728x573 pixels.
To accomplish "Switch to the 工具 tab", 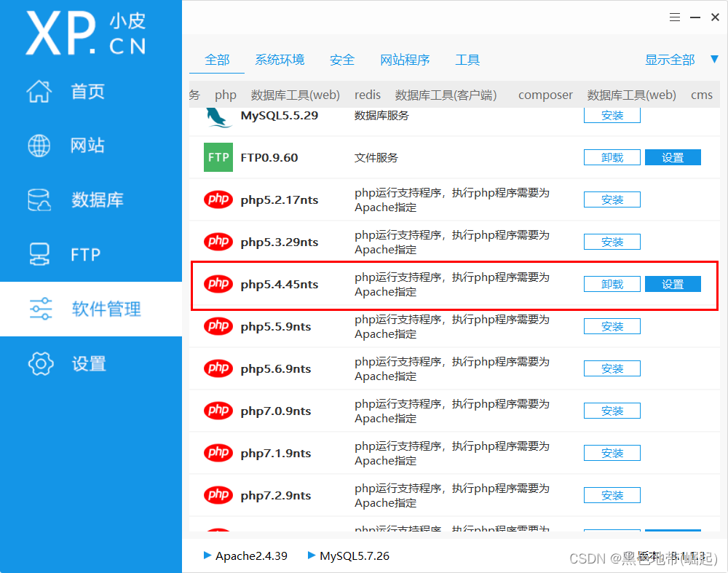I will click(467, 60).
